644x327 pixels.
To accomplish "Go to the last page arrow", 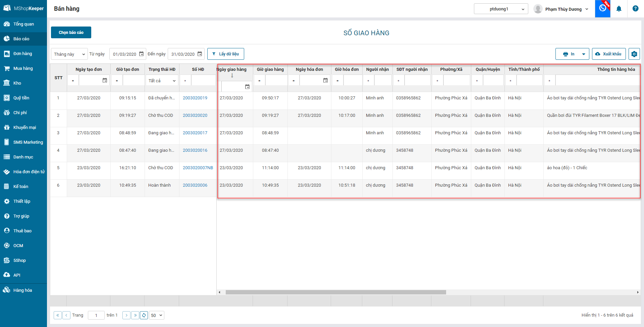I will [x=135, y=315].
